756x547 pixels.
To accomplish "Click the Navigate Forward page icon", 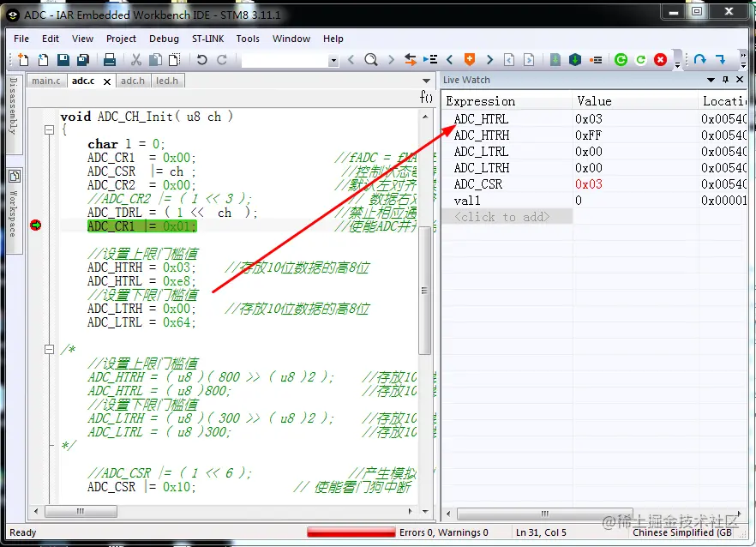I will 529,59.
